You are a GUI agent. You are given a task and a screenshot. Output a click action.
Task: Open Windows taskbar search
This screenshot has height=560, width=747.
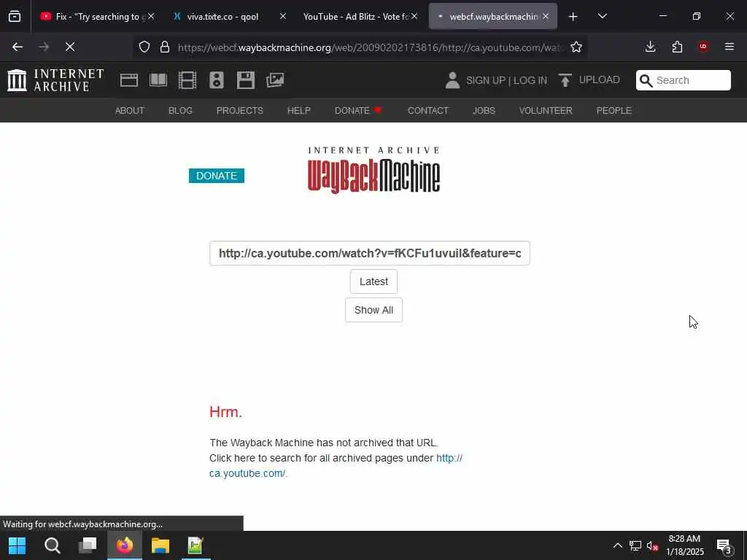click(x=53, y=545)
